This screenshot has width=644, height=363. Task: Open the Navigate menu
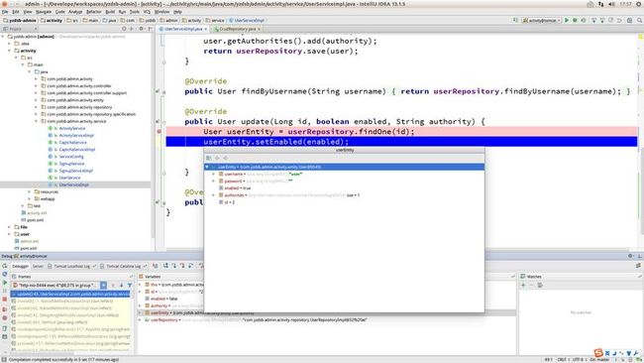pyautogui.click(x=44, y=12)
